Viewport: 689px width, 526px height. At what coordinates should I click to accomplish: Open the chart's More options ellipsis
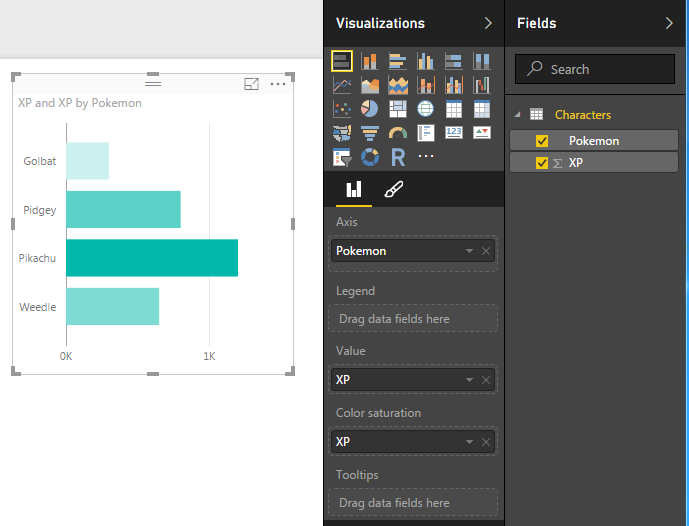[278, 84]
